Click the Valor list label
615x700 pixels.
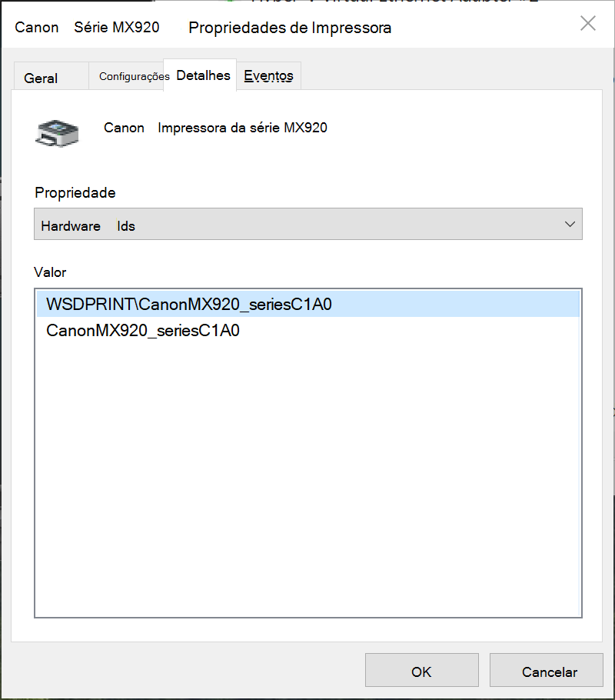(x=51, y=272)
